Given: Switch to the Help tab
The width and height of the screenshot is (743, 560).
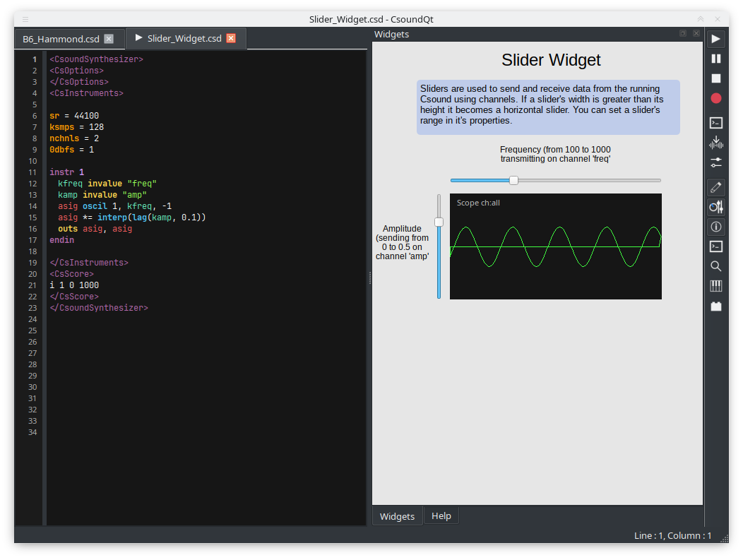Looking at the screenshot, I should coord(441,516).
